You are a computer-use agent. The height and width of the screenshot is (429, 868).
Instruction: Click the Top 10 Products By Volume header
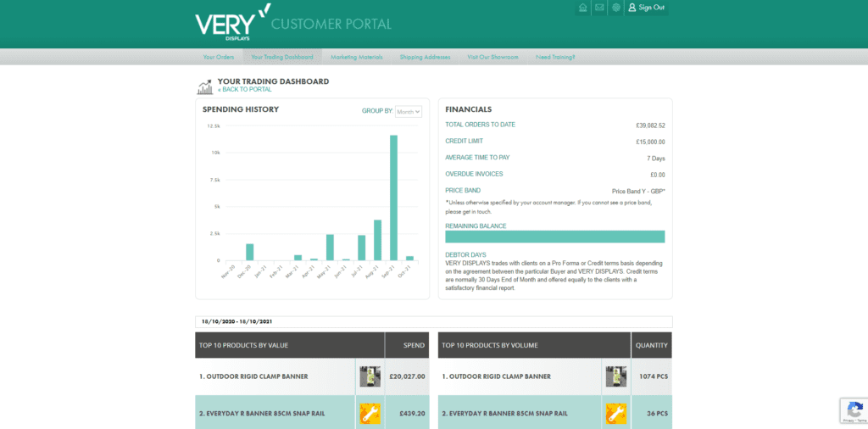tap(534, 345)
